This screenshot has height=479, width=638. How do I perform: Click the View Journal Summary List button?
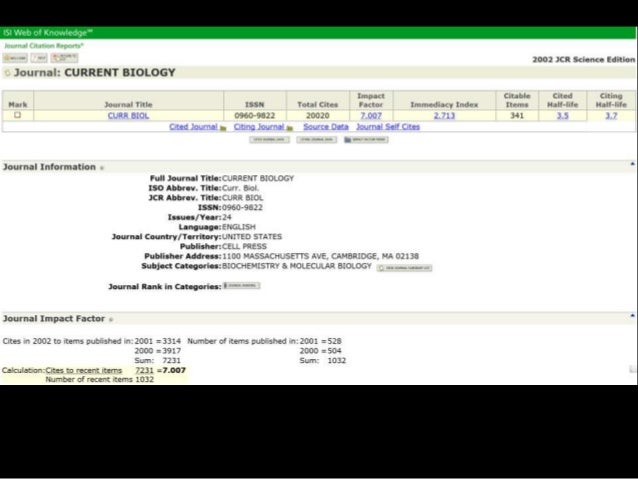tap(404, 268)
